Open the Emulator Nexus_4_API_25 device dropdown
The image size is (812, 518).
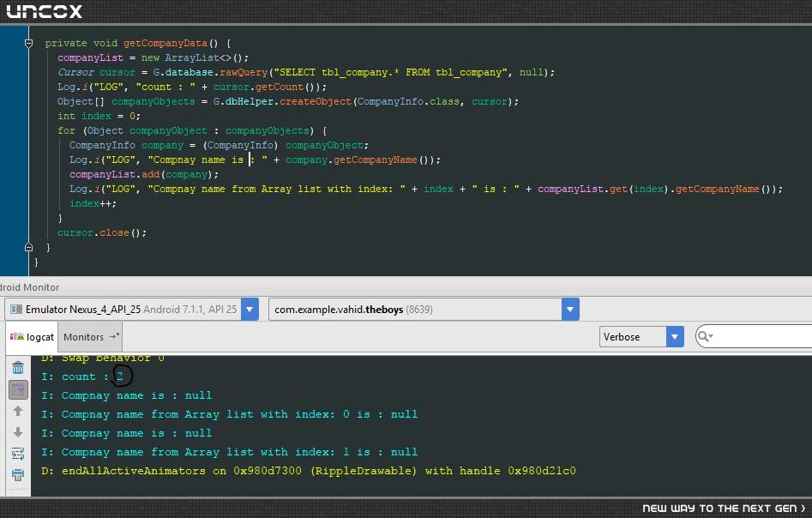point(250,310)
